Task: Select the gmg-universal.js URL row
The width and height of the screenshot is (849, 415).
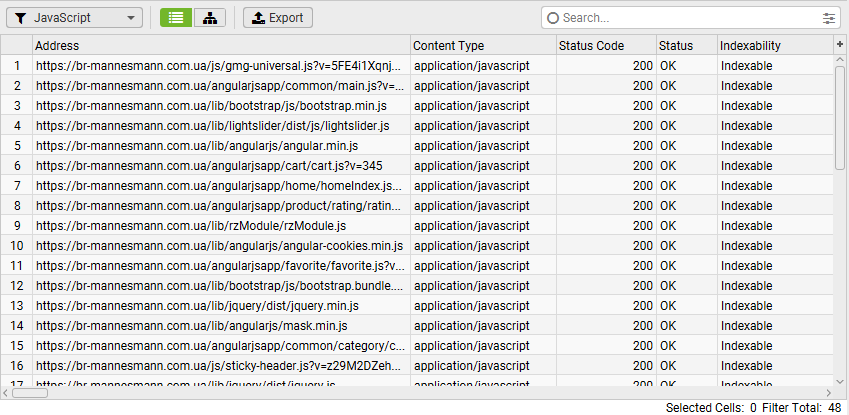Action: (x=220, y=65)
